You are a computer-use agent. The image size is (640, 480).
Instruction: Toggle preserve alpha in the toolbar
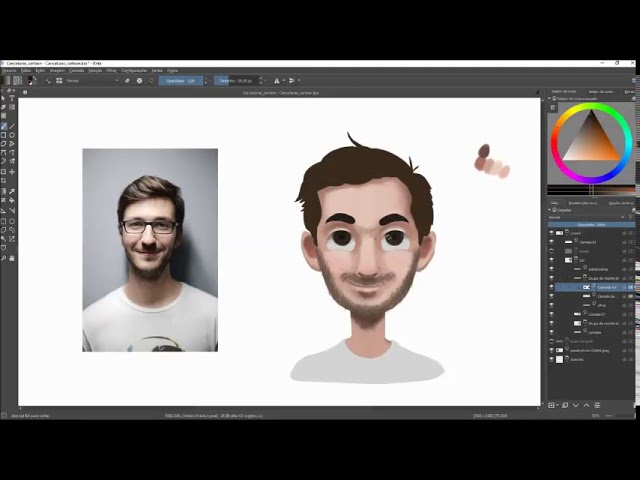[140, 81]
